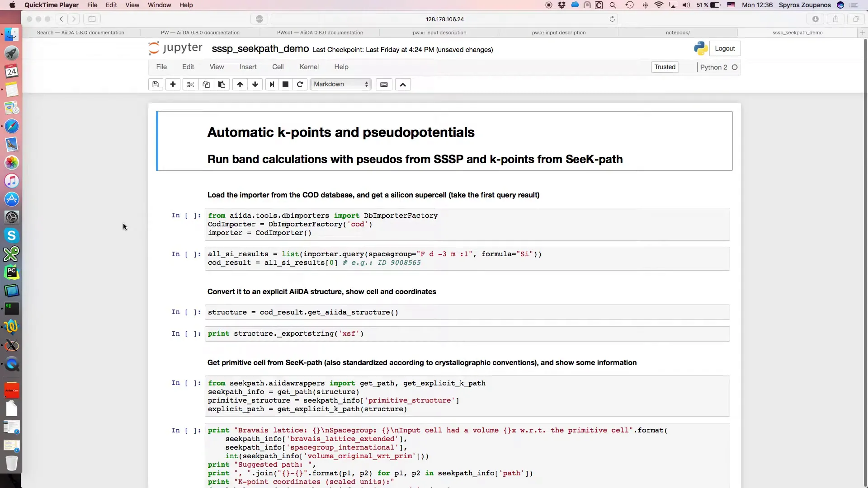Open the command palette keyboard icon
Image resolution: width=868 pixels, height=488 pixels.
(384, 84)
